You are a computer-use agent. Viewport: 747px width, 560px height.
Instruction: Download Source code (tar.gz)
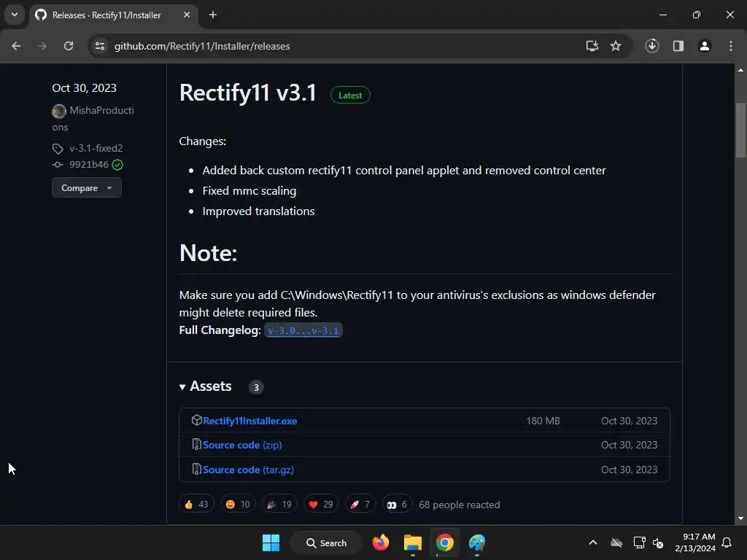tap(248, 470)
